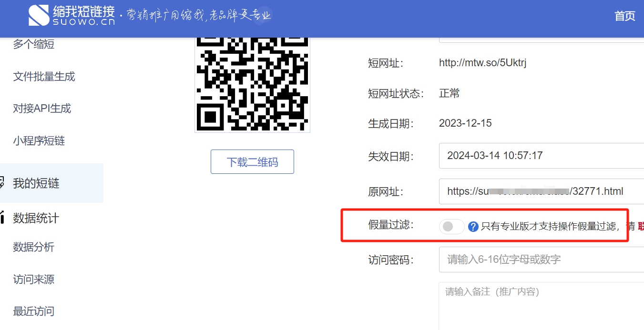Click the blue question mark help icon
The height and width of the screenshot is (330, 644).
473,227
